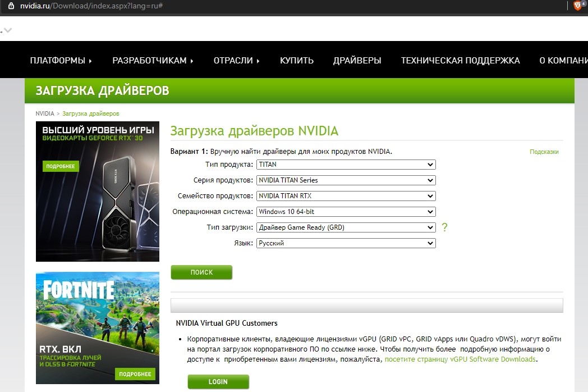The image size is (588, 392).
Task: Click the lock icon in address bar
Action: (11, 6)
